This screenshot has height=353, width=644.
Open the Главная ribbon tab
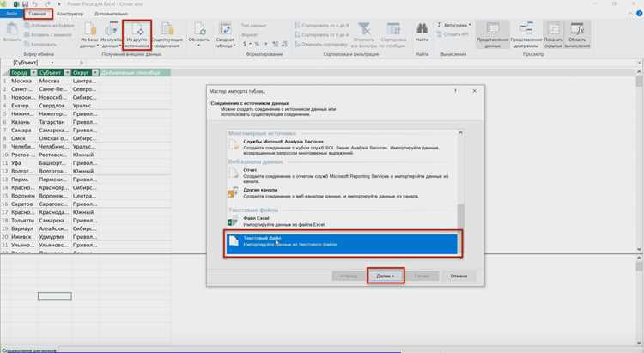pyautogui.click(x=38, y=14)
